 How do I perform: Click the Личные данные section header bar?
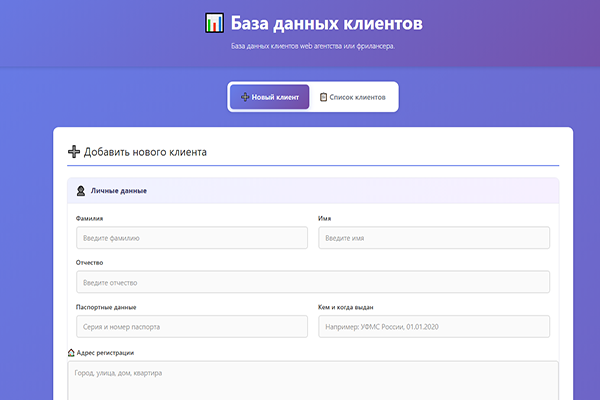pos(312,190)
